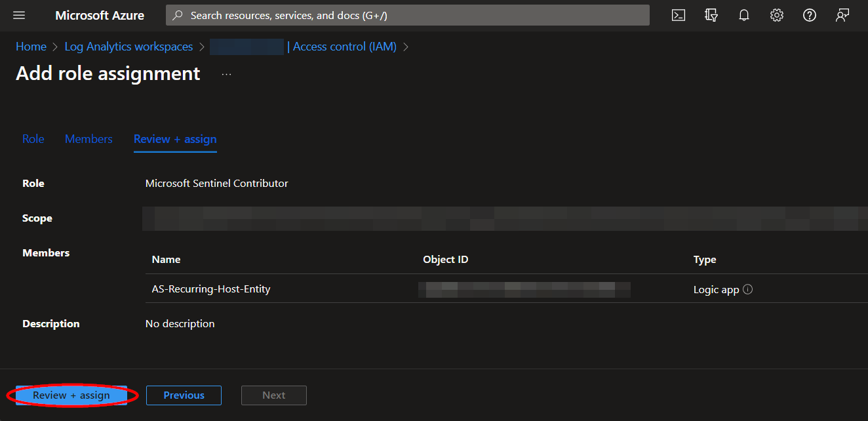
Task: Click the bold Role field label
Action: coord(33,184)
